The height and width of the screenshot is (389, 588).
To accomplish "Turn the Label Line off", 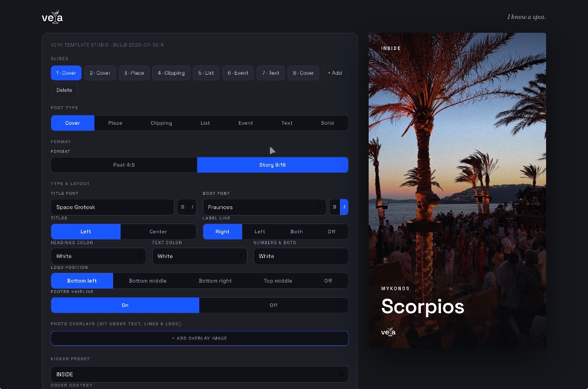I will (331, 232).
